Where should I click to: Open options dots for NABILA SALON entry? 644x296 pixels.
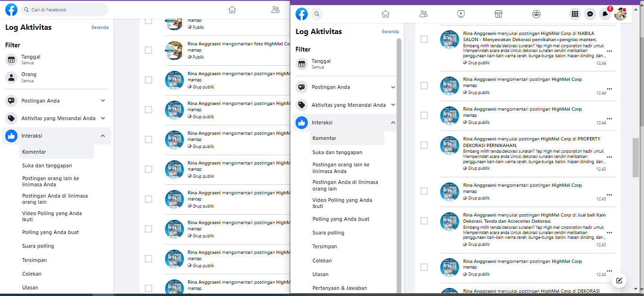609,51
